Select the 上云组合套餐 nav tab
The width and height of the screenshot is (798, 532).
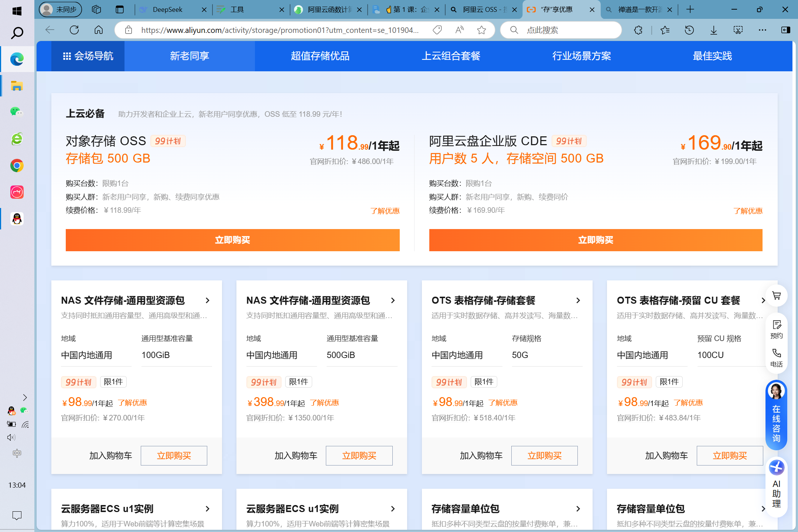[x=451, y=56]
